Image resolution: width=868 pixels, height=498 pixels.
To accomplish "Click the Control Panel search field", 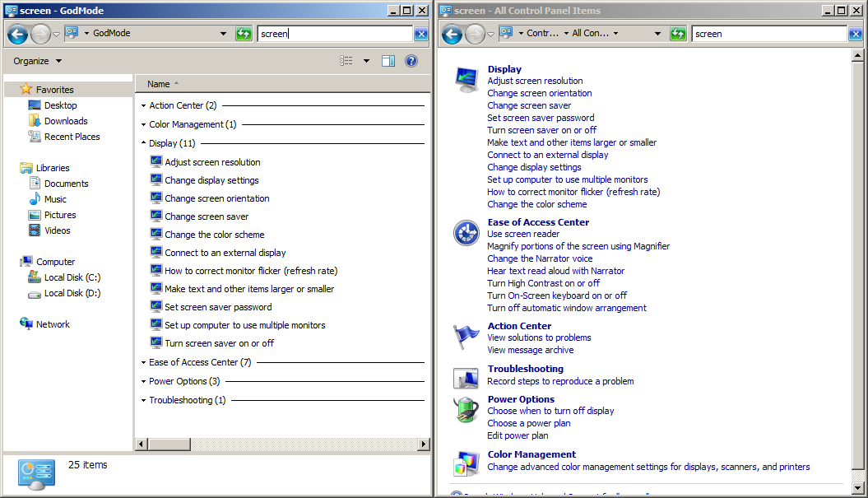I will [769, 34].
